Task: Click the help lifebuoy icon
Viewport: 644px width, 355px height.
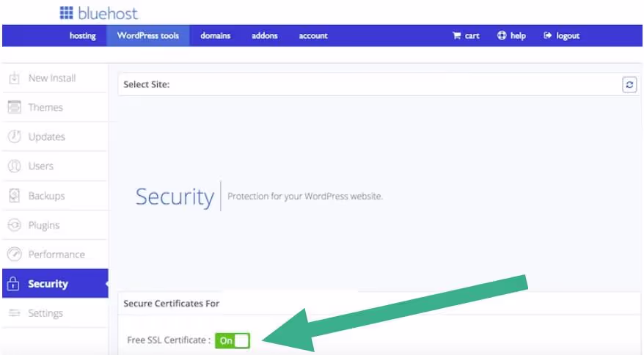Action: click(x=502, y=35)
